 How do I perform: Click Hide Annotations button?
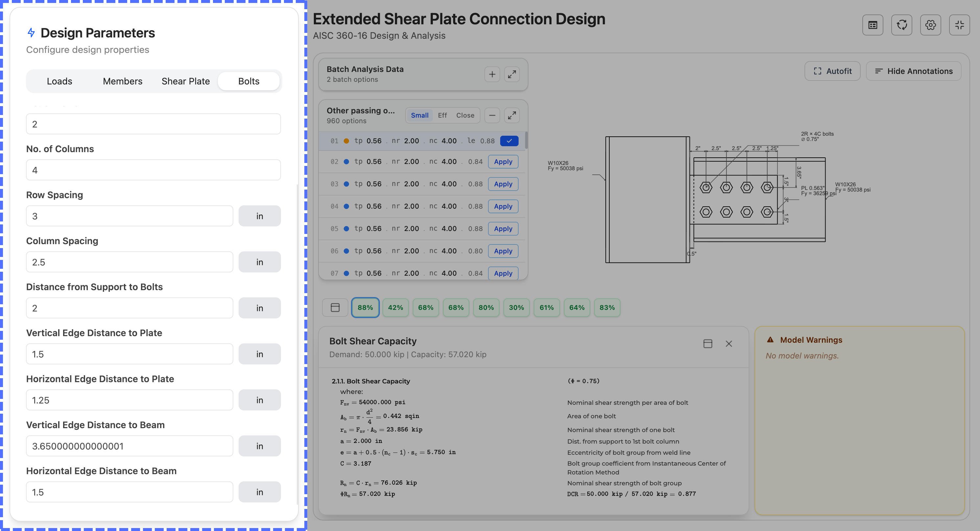coord(913,71)
